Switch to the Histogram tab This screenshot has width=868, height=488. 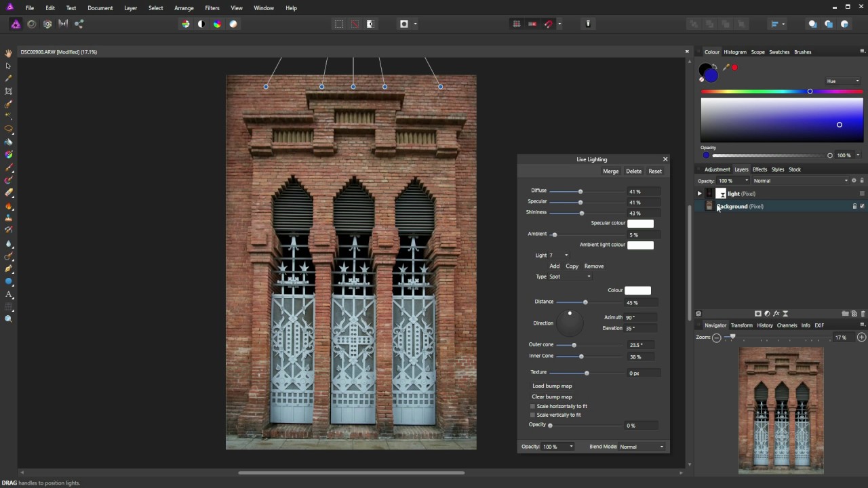pos(734,52)
